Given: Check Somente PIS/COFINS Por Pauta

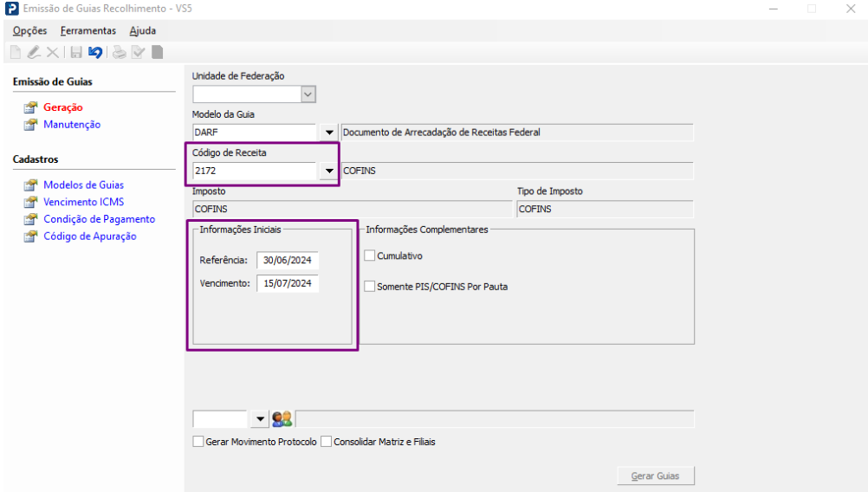Looking at the screenshot, I should click(x=371, y=286).
